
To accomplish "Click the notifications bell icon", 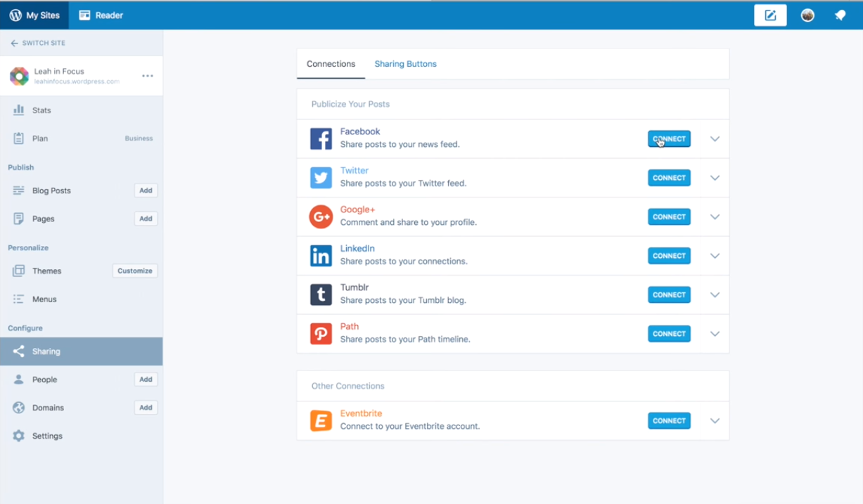I will click(840, 15).
